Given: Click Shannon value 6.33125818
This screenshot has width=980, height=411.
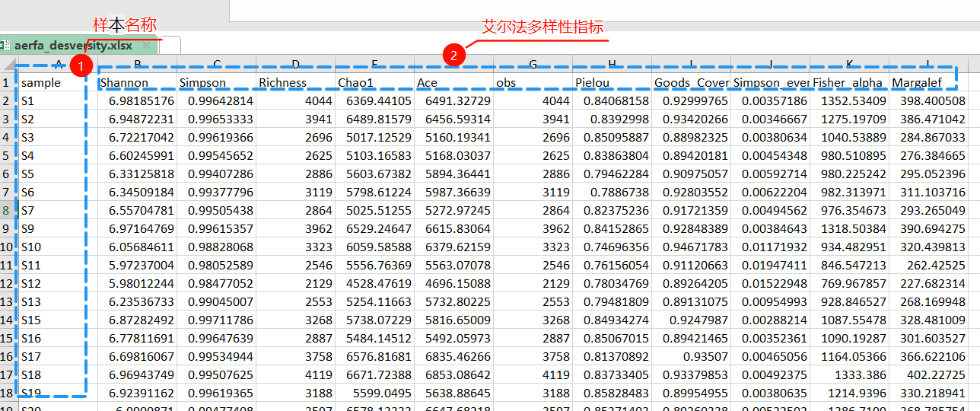Looking at the screenshot, I should tap(137, 174).
